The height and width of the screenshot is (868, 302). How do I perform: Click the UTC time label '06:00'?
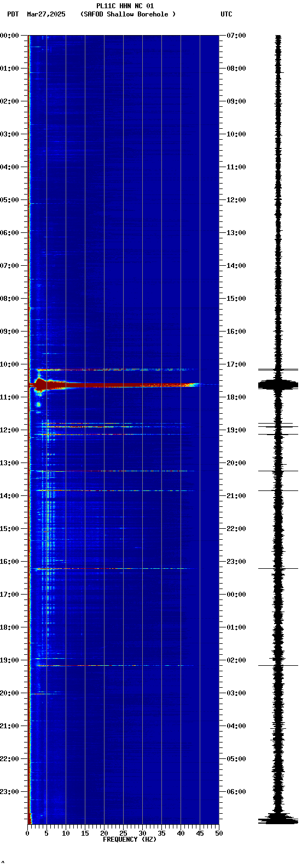tap(236, 792)
